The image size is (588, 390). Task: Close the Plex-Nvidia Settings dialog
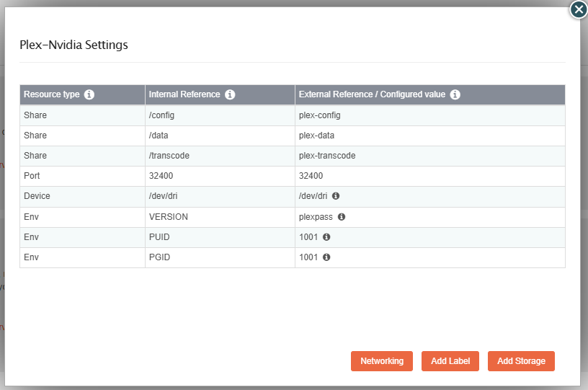[x=578, y=9]
